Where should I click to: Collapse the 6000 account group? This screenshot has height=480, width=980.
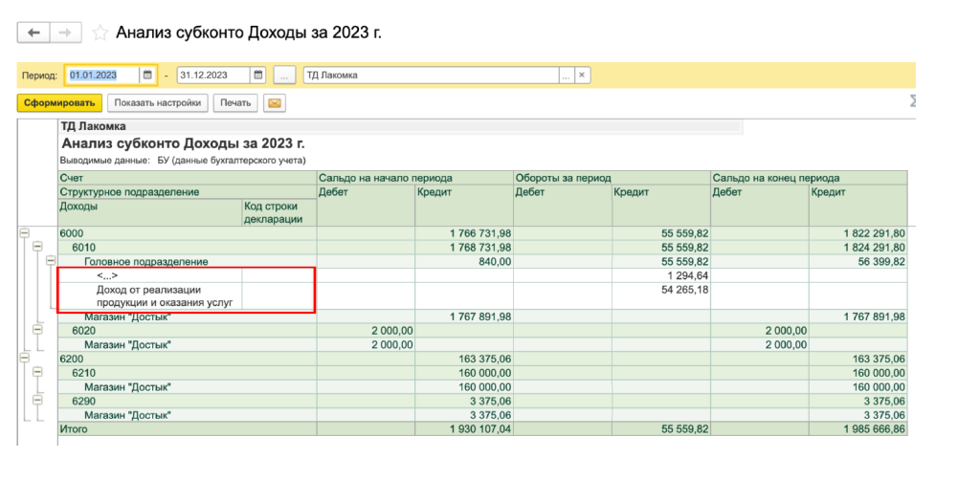click(24, 233)
